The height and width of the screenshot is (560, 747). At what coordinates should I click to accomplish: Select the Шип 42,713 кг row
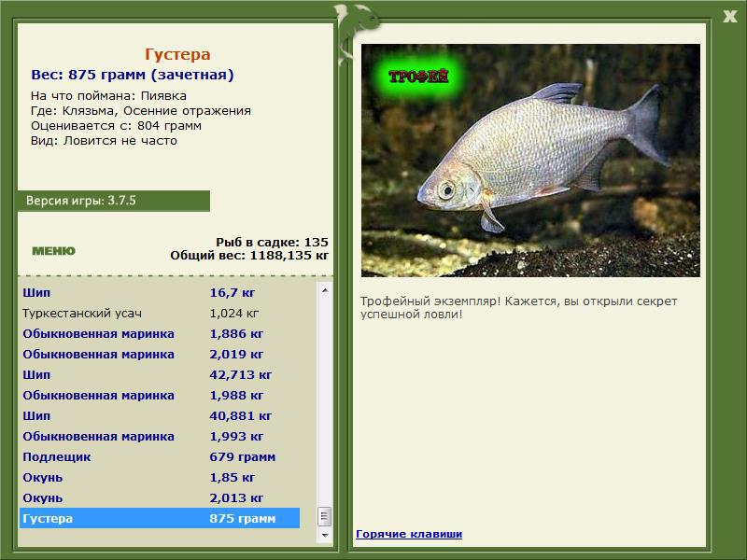click(160, 374)
